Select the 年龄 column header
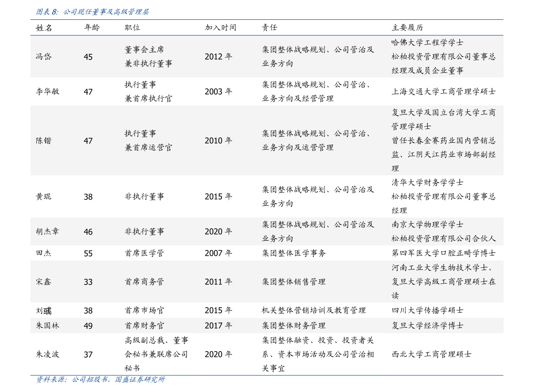Viewport: 534px width, 392px height. 92,28
